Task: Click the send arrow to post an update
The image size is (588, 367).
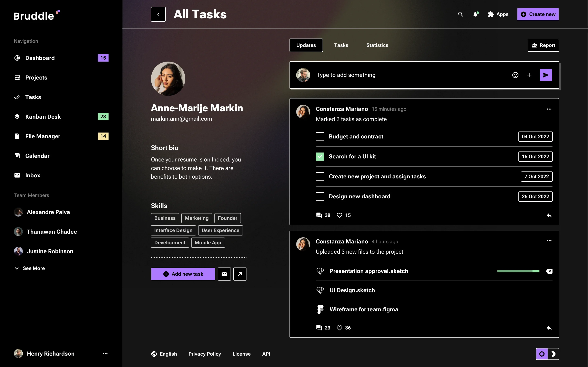Action: pos(546,75)
